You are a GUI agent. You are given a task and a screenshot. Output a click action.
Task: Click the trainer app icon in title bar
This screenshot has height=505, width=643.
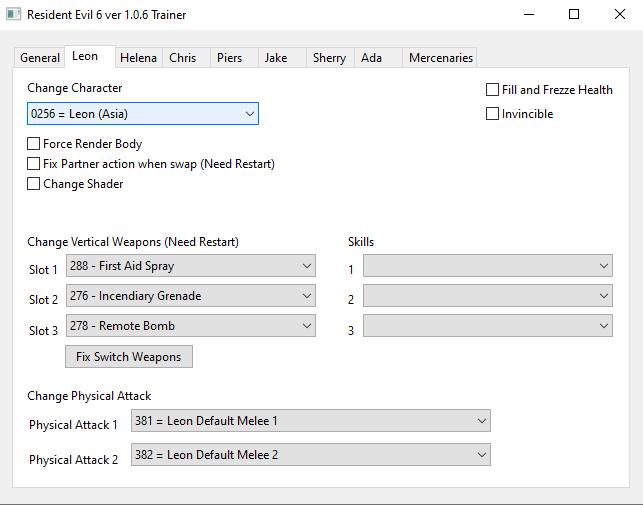coord(14,14)
